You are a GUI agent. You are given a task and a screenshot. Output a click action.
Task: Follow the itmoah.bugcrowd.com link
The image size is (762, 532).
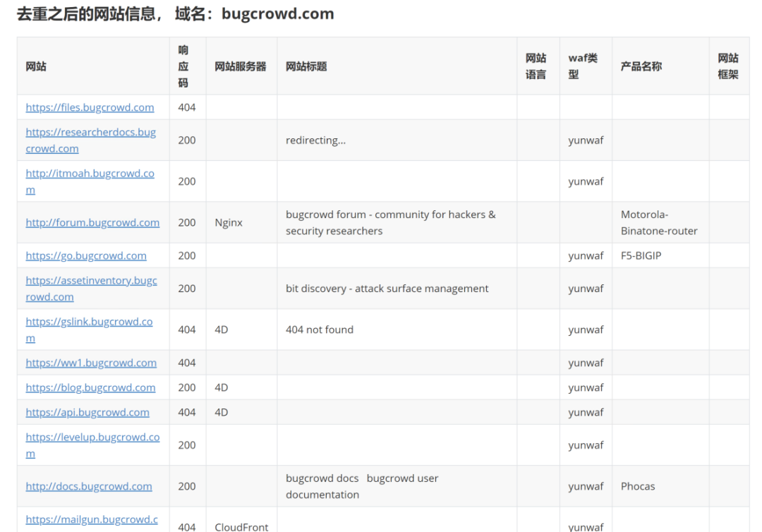[90, 182]
